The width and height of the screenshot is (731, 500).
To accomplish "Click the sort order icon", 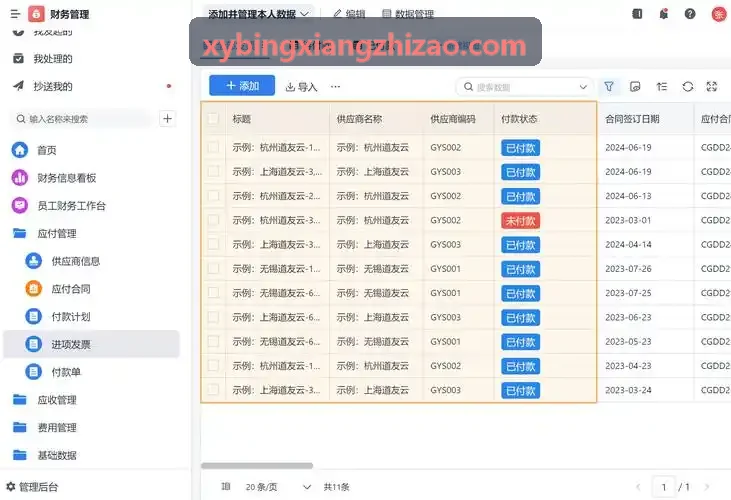I will tap(662, 87).
